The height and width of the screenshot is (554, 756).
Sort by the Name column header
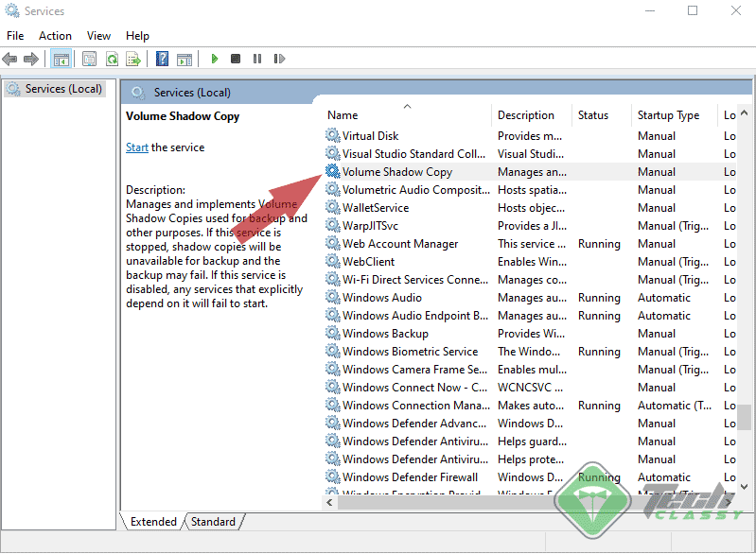point(407,115)
